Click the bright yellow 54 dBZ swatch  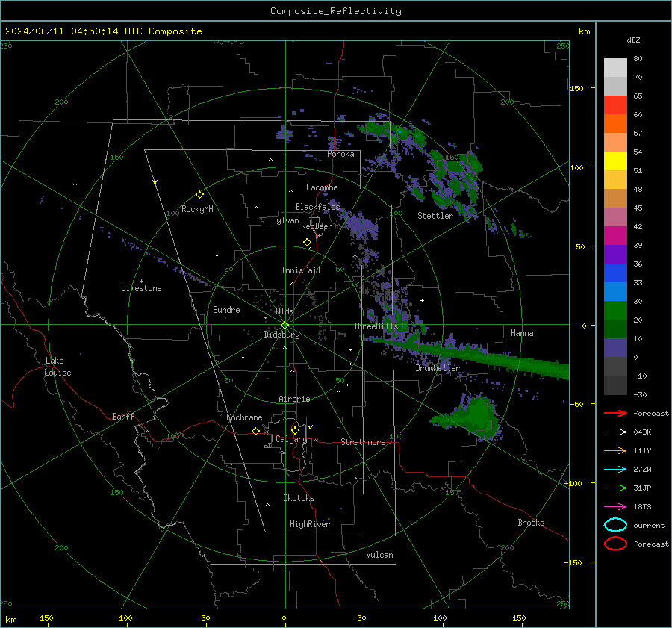tap(615, 161)
